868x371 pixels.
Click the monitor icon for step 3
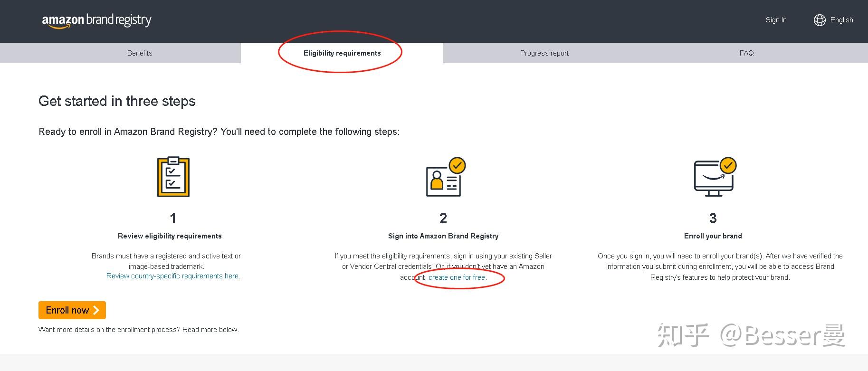pos(715,177)
